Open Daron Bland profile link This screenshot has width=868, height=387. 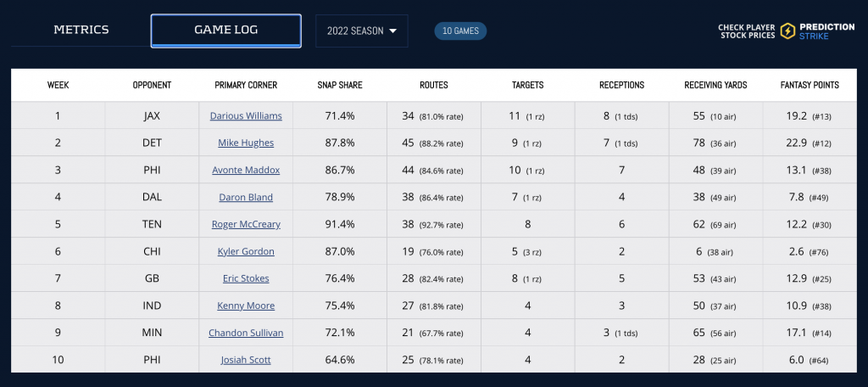[x=246, y=197]
